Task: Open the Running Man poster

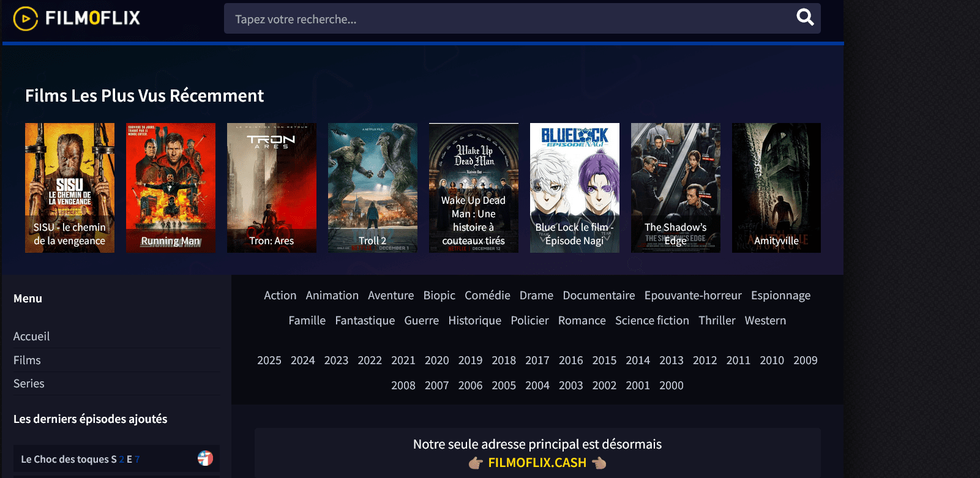Action: tap(170, 187)
